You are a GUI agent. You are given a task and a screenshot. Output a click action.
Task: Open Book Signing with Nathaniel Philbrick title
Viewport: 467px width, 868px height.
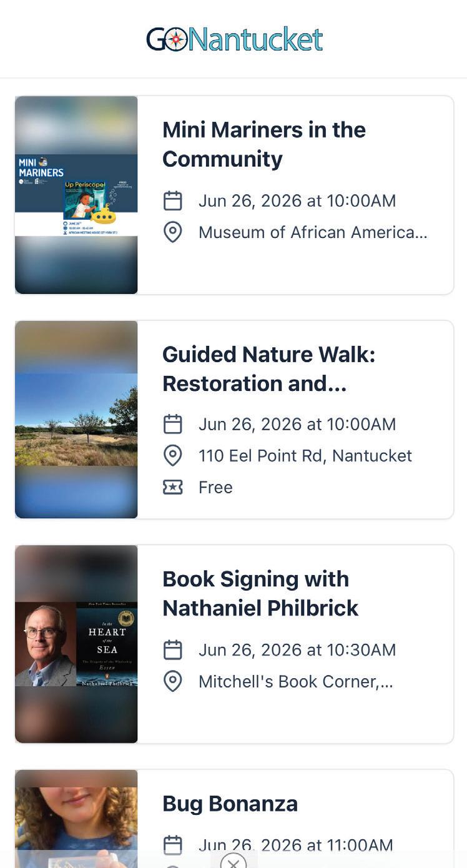pyautogui.click(x=260, y=593)
